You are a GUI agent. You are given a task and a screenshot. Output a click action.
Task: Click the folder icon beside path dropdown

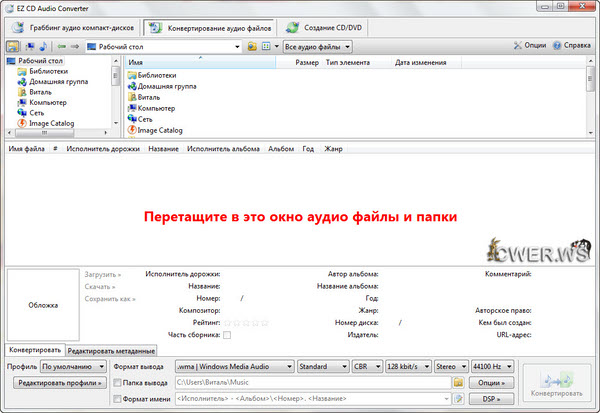coord(252,46)
